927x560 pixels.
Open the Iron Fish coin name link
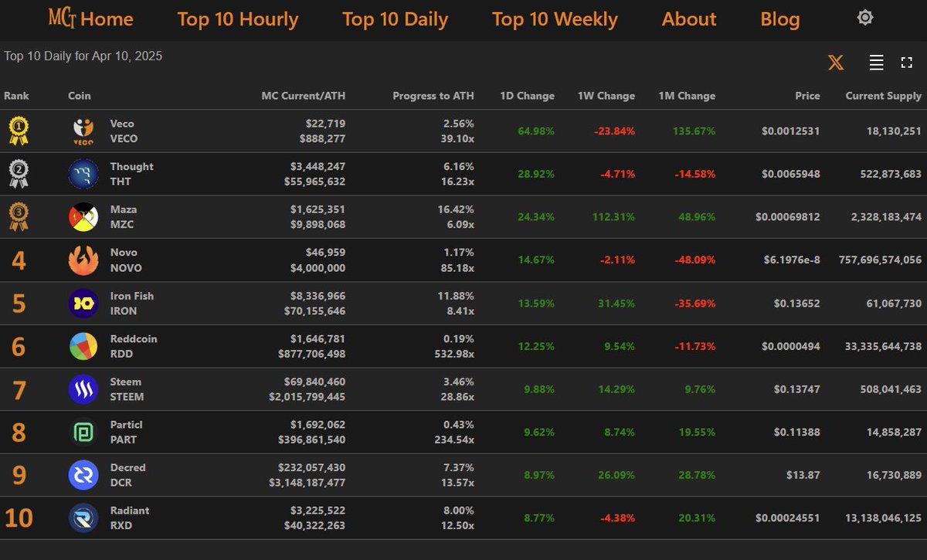(132, 296)
